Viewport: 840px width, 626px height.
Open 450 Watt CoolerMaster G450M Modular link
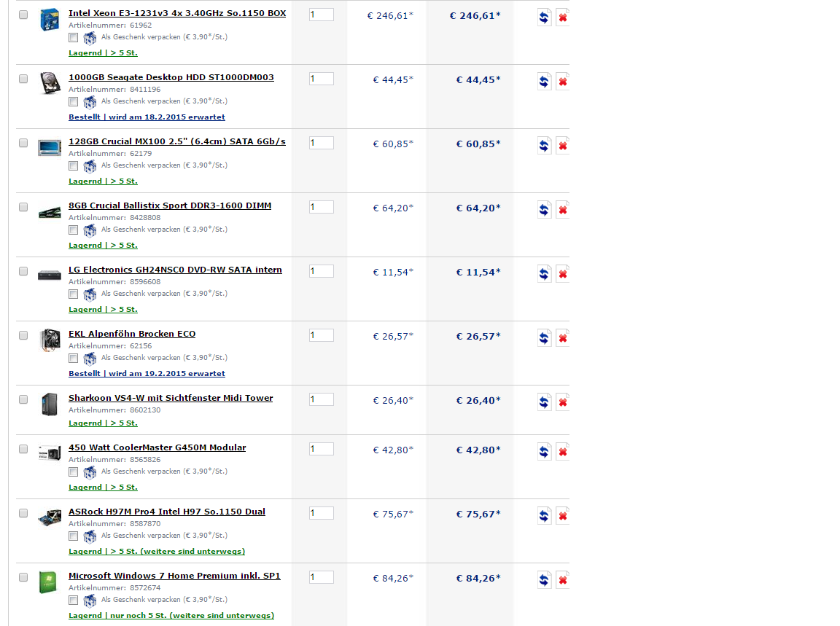[157, 447]
